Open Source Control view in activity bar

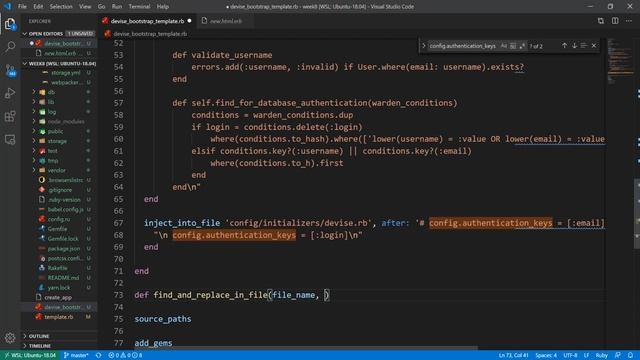click(x=10, y=70)
